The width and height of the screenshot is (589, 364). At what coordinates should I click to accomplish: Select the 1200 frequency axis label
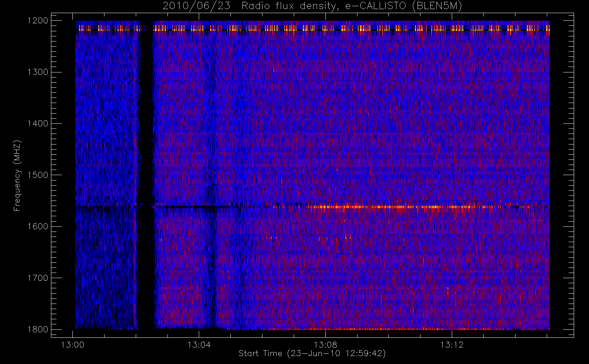[x=38, y=21]
